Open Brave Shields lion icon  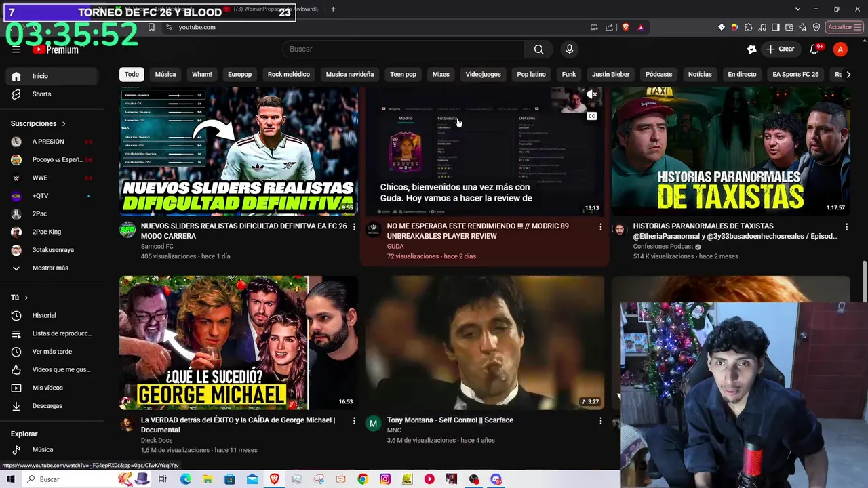click(x=625, y=27)
